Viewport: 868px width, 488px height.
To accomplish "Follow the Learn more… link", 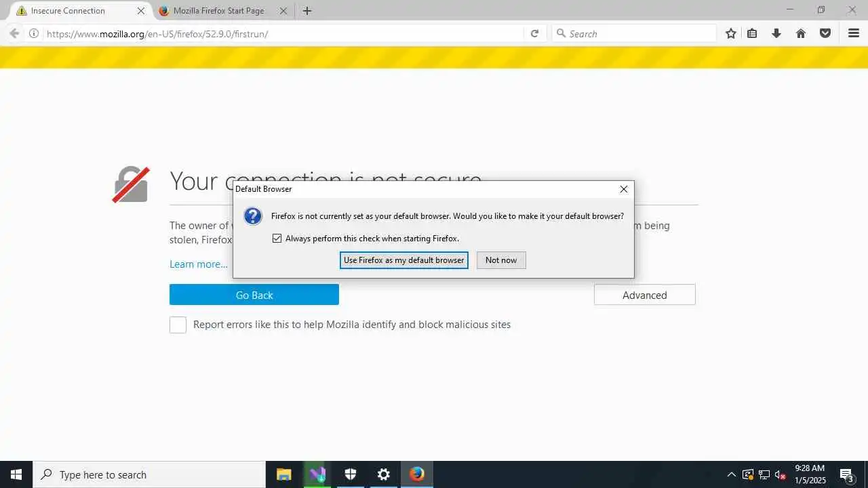I will click(x=199, y=264).
